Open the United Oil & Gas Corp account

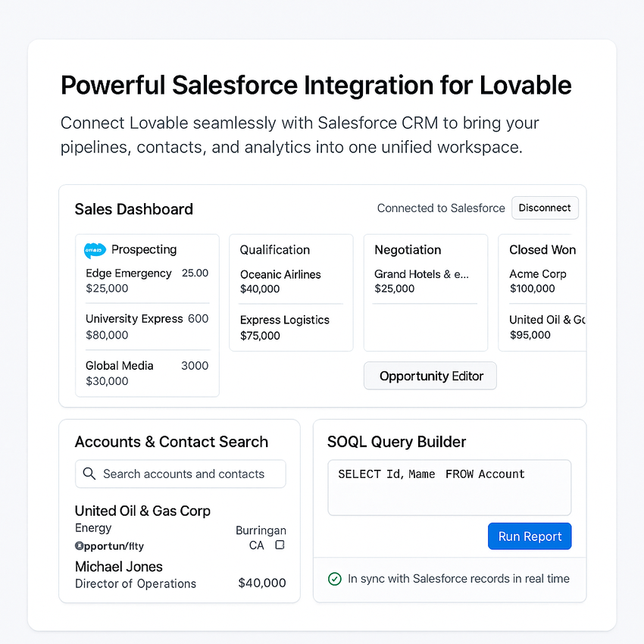(142, 511)
